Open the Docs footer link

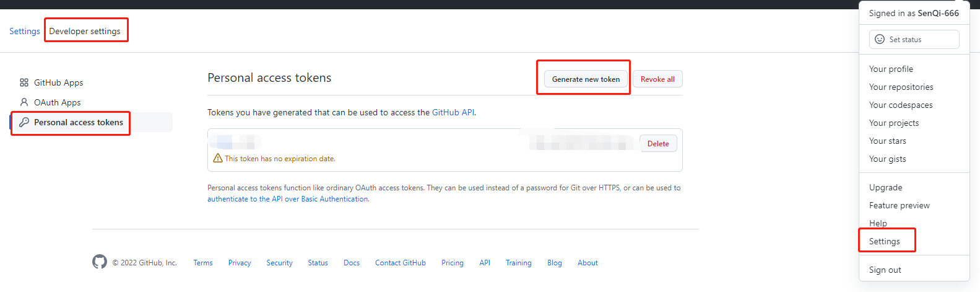352,263
